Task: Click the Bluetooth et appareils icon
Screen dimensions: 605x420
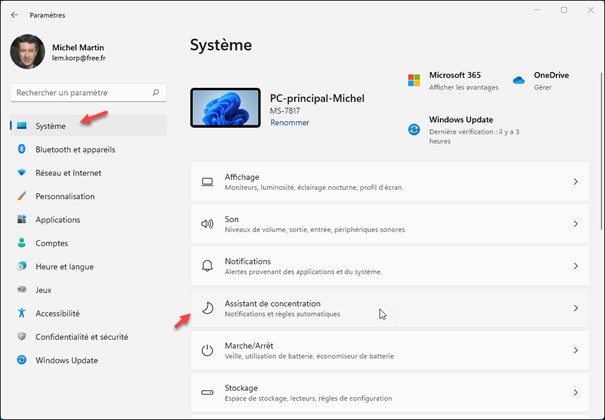Action: point(21,149)
